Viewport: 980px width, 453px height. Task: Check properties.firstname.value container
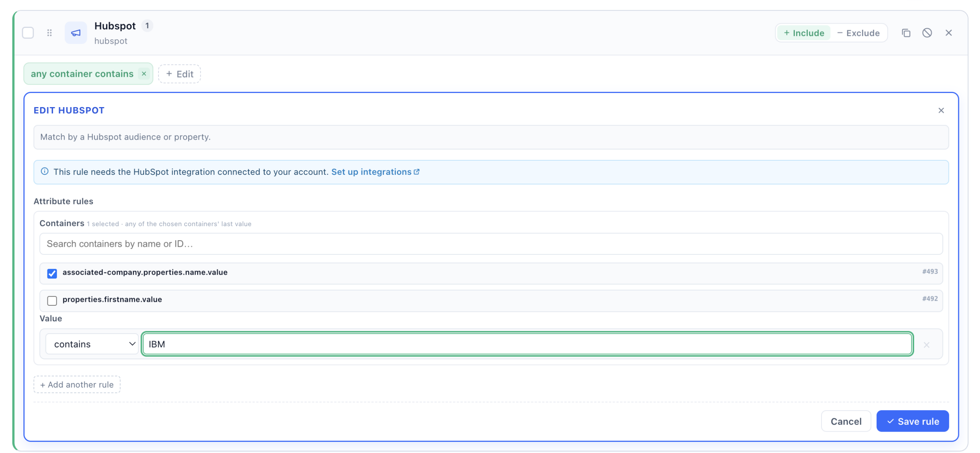tap(52, 301)
